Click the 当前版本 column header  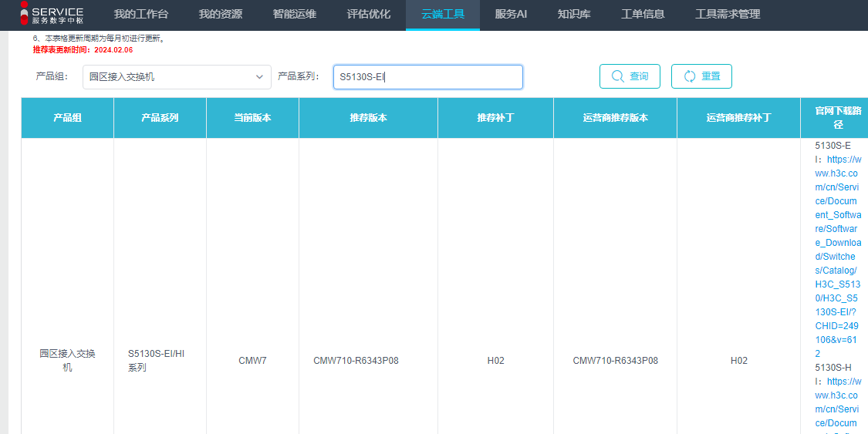252,118
